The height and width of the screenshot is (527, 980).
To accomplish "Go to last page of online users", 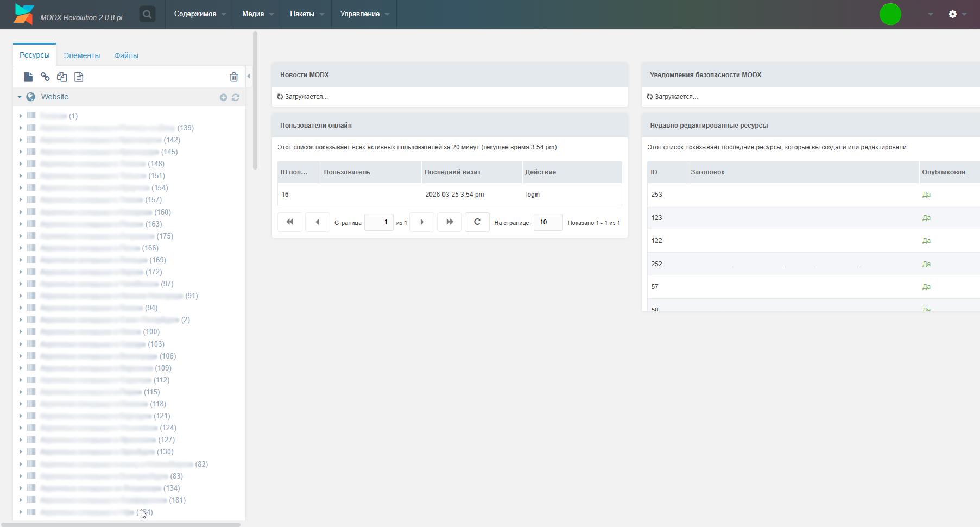I will 450,222.
